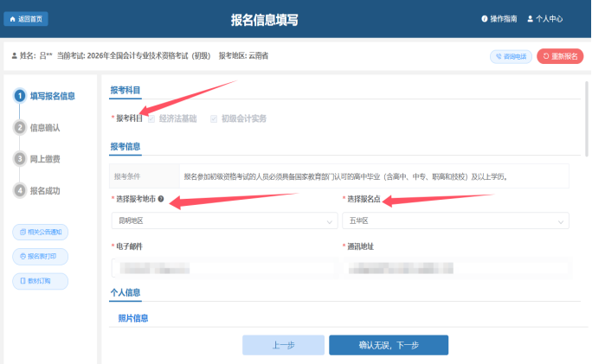
Task: Open the 教材订购 link in sidebar
Action: (x=40, y=281)
